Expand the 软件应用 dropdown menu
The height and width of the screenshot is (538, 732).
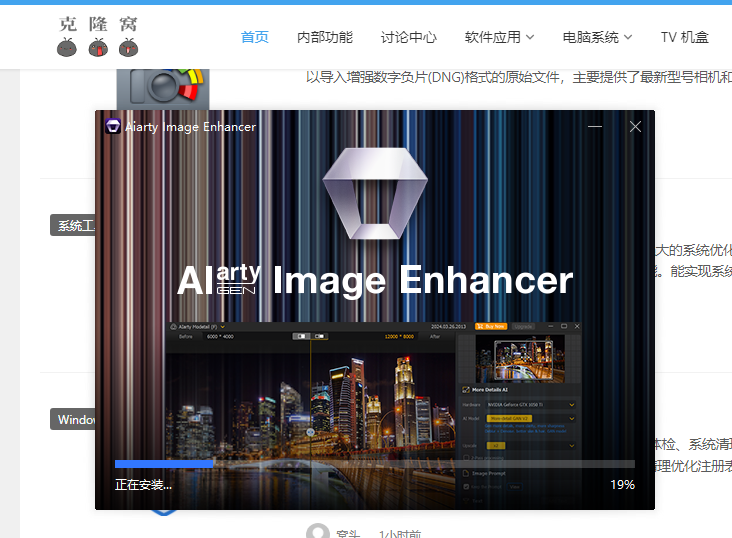[x=499, y=37]
